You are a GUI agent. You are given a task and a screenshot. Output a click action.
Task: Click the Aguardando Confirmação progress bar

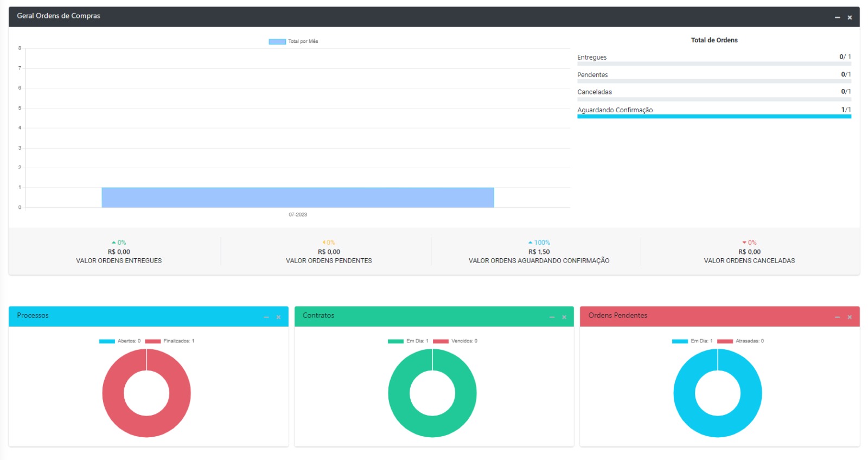[714, 117]
